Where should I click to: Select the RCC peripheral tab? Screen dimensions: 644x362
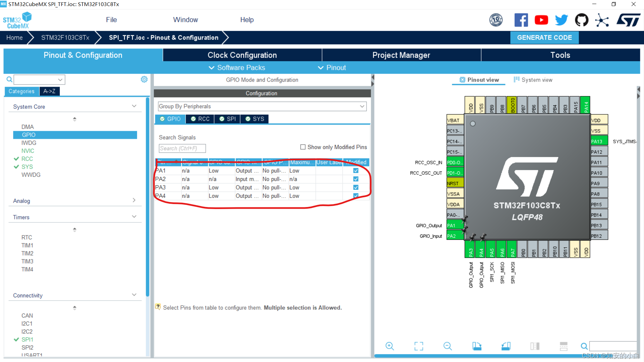click(x=200, y=119)
